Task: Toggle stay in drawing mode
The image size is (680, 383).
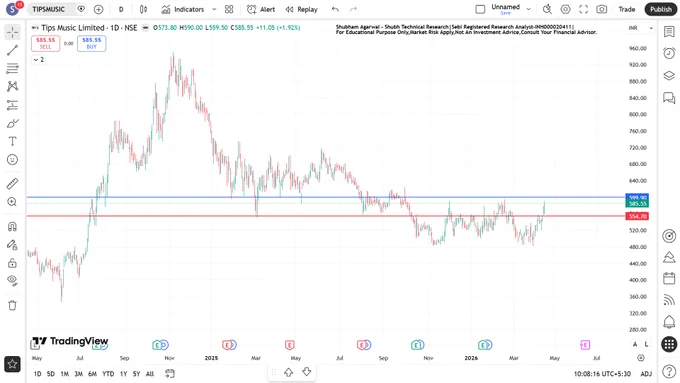Action: [x=13, y=245]
